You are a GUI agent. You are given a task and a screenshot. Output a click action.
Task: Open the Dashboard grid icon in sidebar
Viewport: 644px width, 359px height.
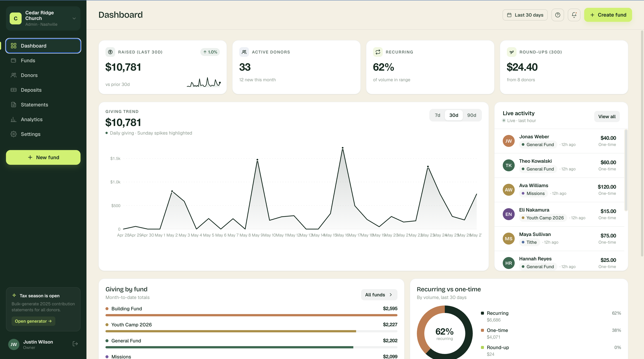click(x=13, y=46)
